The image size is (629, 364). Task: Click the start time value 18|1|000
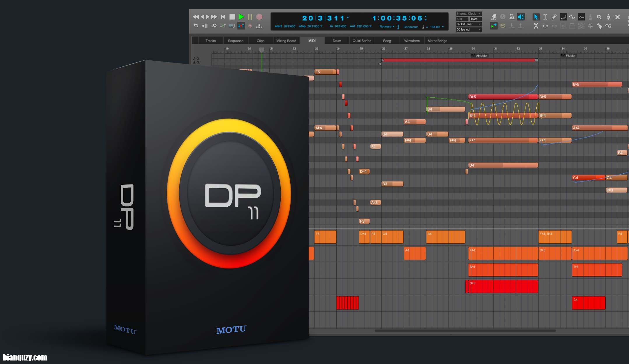289,26
